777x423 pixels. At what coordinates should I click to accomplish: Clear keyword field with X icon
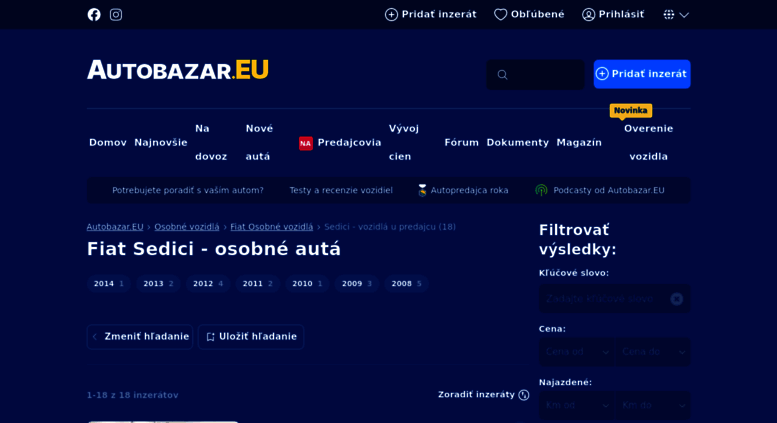click(x=676, y=299)
